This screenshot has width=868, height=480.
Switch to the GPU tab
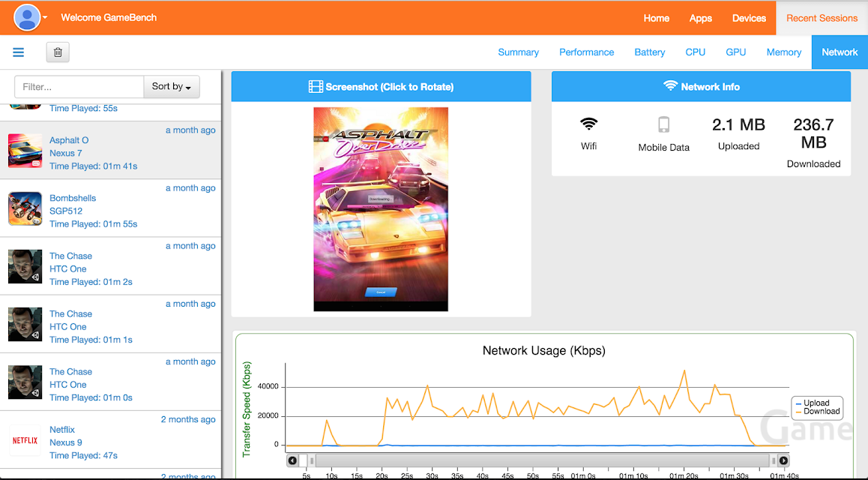coord(735,52)
